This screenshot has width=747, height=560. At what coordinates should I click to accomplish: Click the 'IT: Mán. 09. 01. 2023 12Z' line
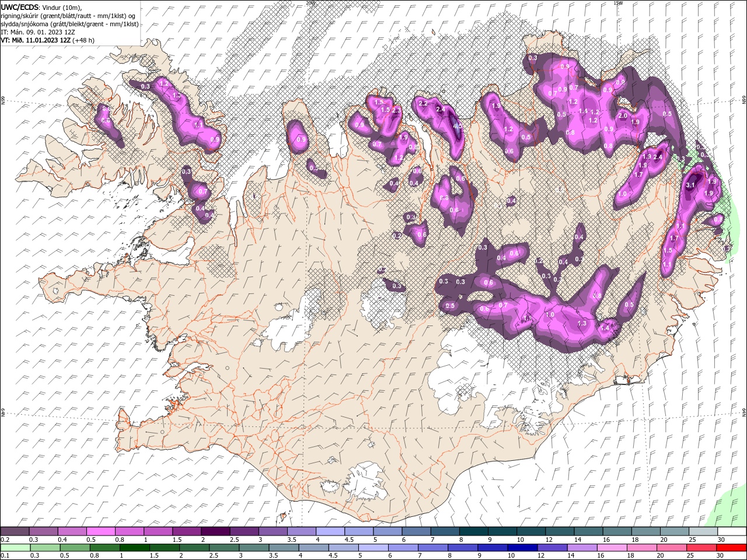(37, 32)
